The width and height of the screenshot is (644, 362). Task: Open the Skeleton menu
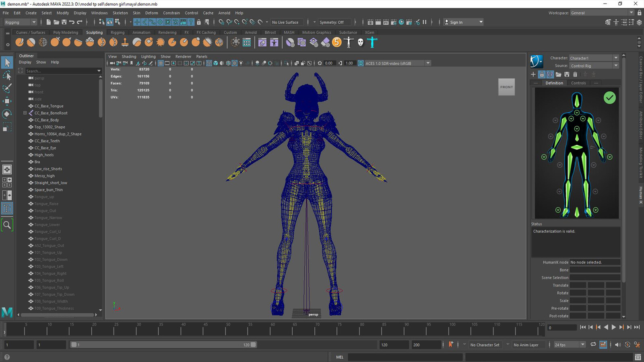click(120, 13)
